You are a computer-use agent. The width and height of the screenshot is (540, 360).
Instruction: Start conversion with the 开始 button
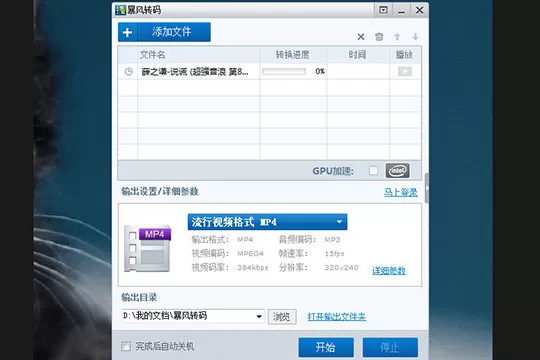[326, 347]
